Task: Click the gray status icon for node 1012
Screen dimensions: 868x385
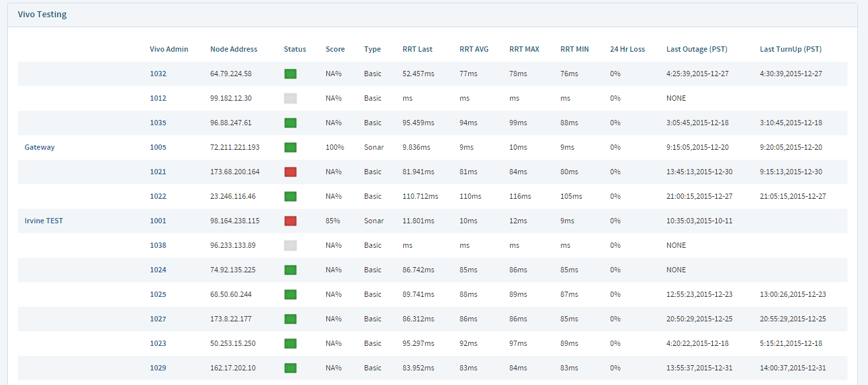Action: [290, 98]
